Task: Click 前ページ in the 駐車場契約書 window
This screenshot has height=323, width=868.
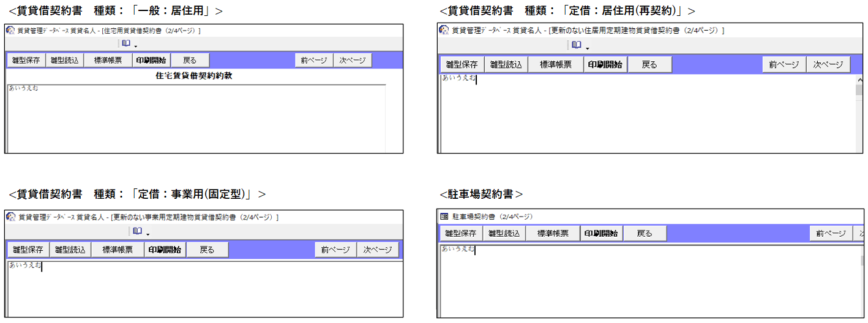Action: pos(829,234)
